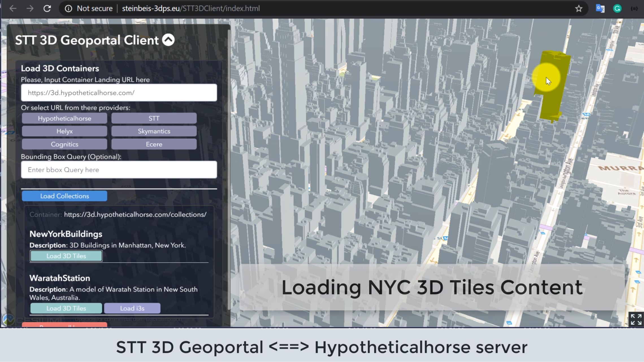Load 3D Tiles for WaratahStation
This screenshot has width=644, height=362.
click(66, 308)
